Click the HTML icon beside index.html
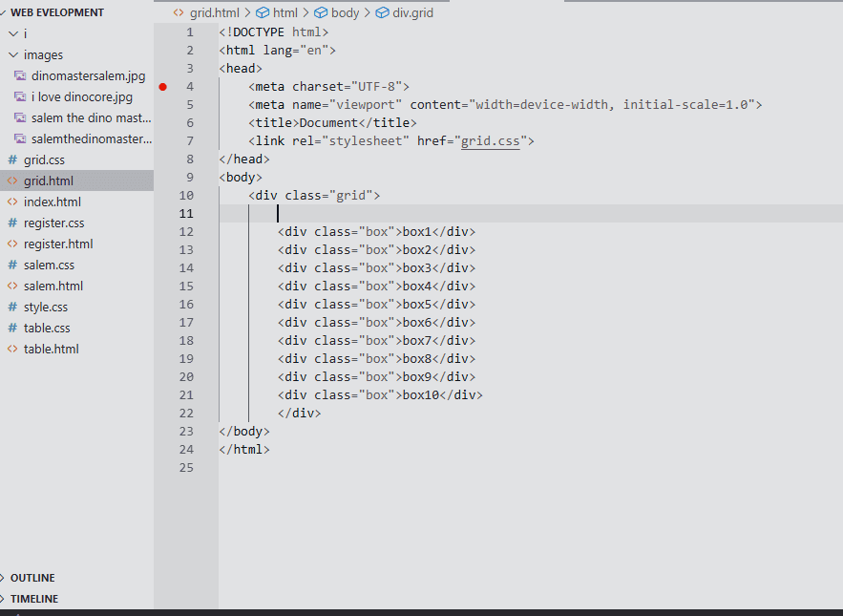Screen dimensions: 843x616 pos(12,202)
